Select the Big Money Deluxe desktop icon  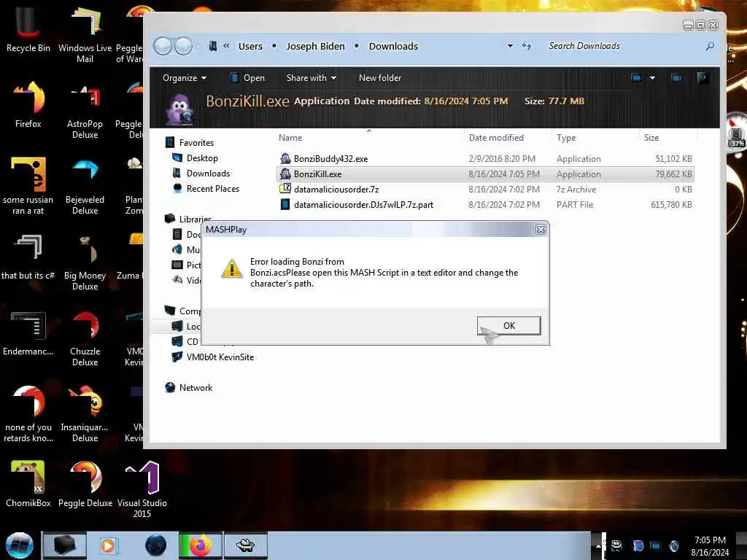pos(85,262)
